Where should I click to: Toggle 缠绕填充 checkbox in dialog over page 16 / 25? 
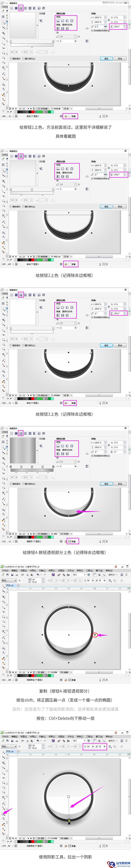11,484
